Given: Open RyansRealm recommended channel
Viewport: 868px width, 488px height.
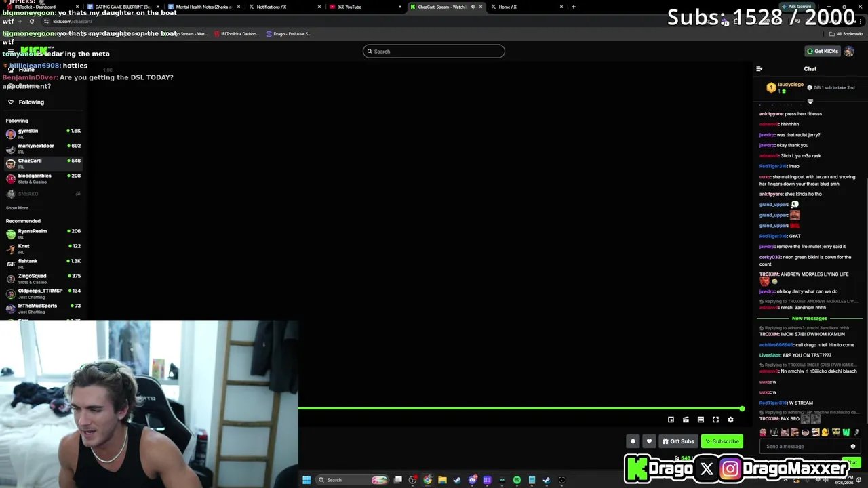Looking at the screenshot, I should coord(43,234).
